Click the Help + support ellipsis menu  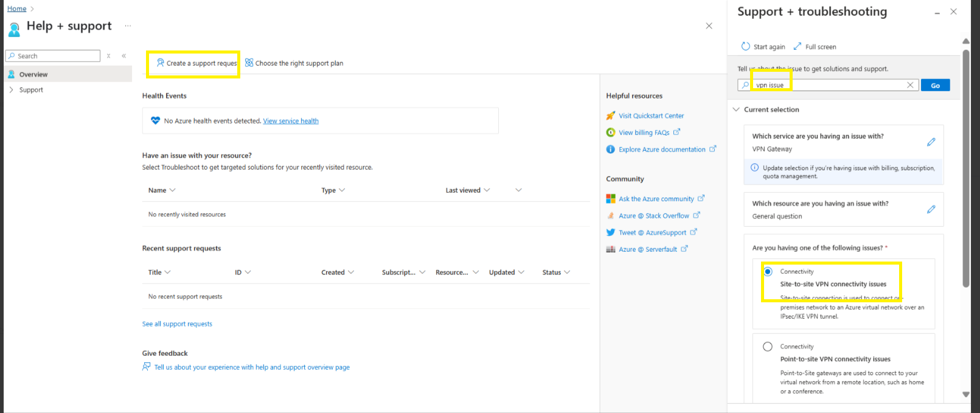[128, 26]
